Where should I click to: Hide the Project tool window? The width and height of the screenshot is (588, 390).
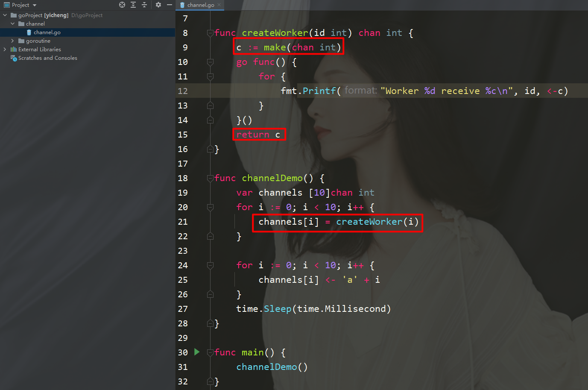point(170,5)
